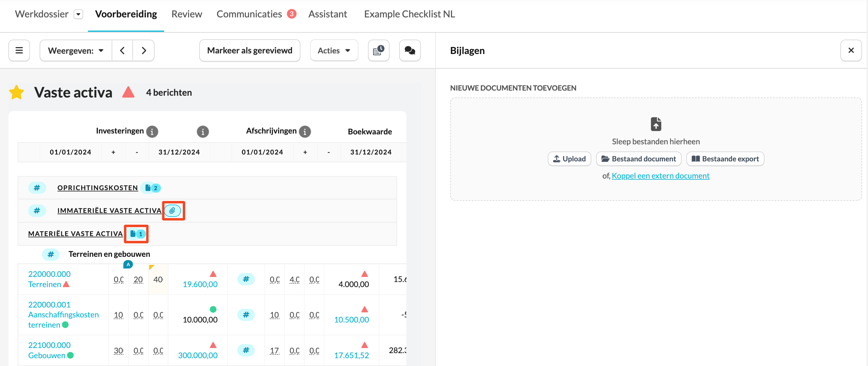Click paperclip icon next to Immateriële vaste activa
The width and height of the screenshot is (868, 366).
click(x=173, y=211)
